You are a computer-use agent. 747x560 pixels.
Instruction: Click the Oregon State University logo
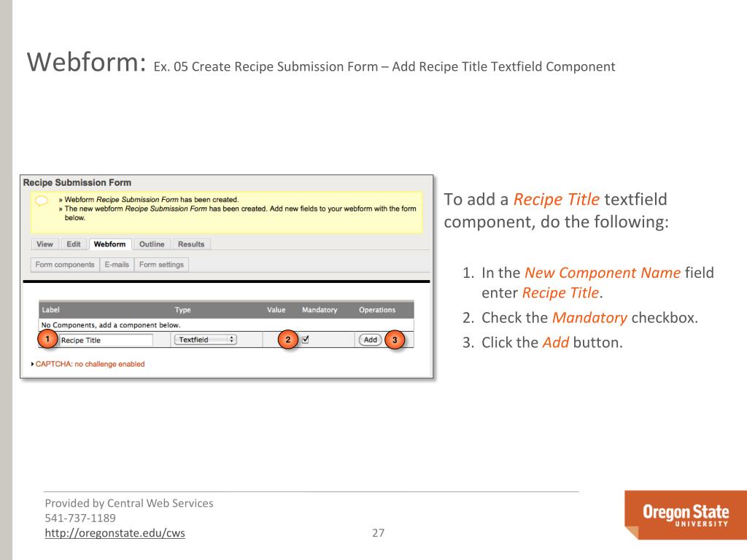[x=686, y=515]
